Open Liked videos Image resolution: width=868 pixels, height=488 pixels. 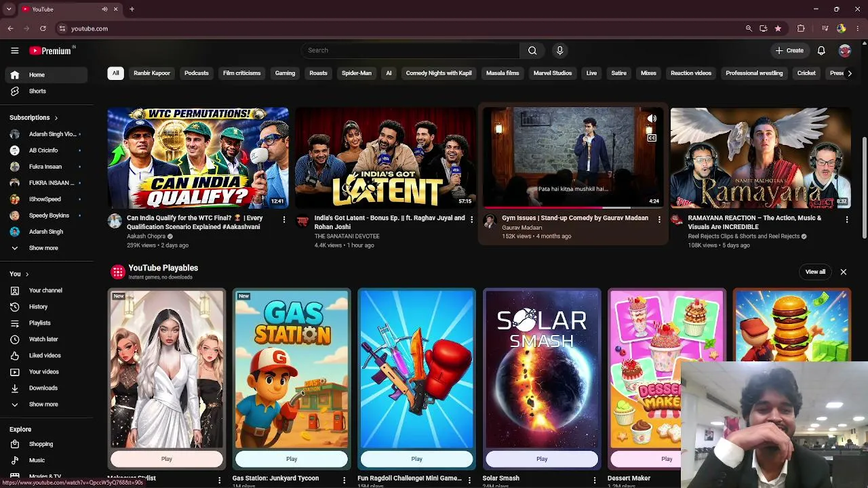(45, 355)
